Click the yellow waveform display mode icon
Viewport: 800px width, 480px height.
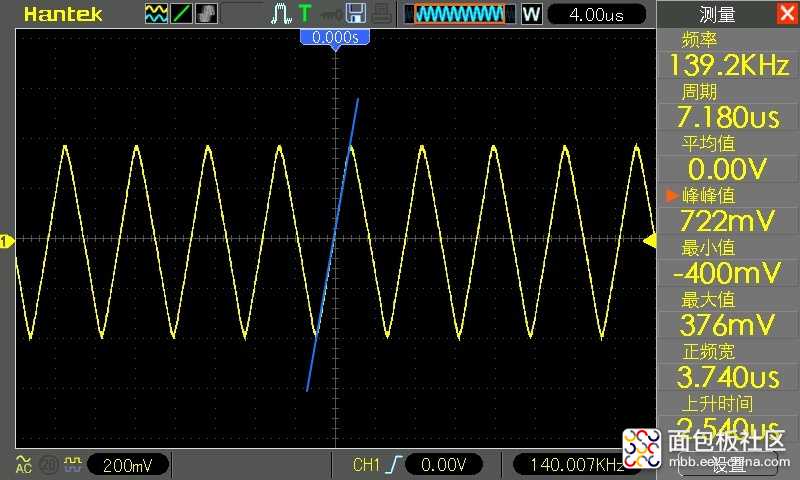pos(156,14)
